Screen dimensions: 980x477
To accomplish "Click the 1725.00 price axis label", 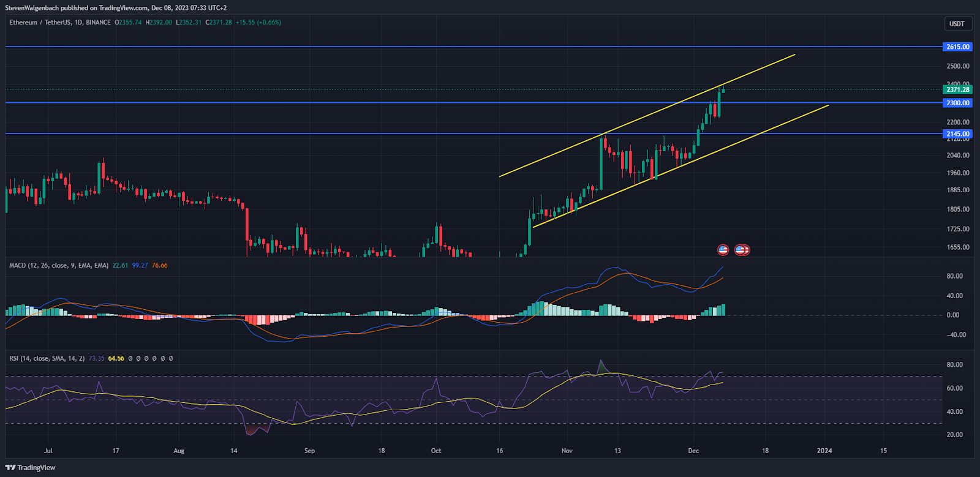I will (x=958, y=229).
